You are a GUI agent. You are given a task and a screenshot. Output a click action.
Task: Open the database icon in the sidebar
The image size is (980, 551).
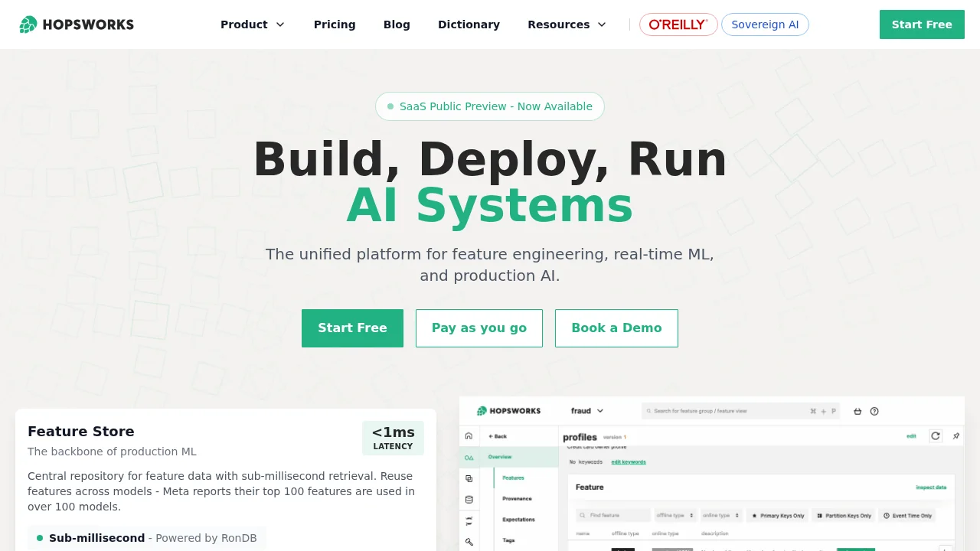pos(468,497)
